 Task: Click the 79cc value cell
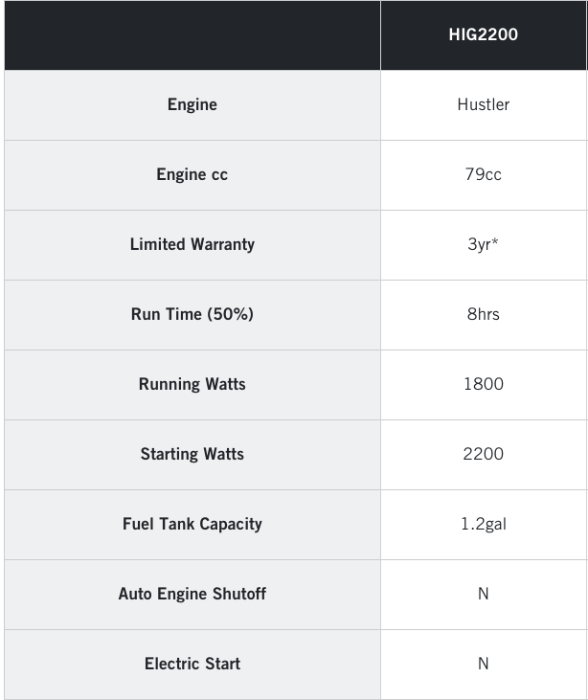(x=483, y=174)
